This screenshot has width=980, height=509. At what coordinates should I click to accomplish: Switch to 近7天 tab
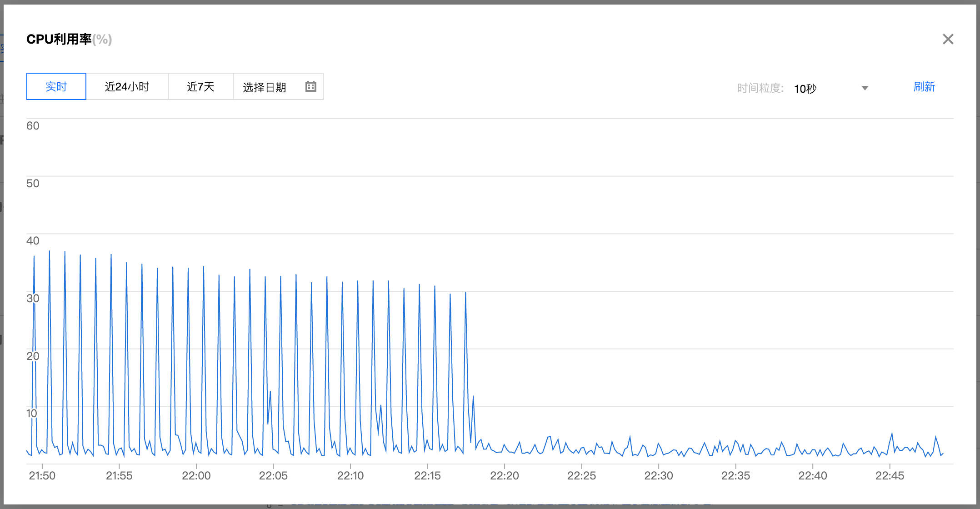200,86
